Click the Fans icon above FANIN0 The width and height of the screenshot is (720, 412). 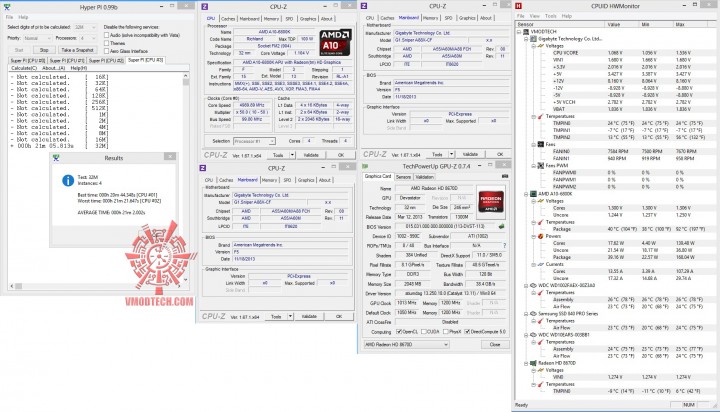pyautogui.click(x=540, y=145)
